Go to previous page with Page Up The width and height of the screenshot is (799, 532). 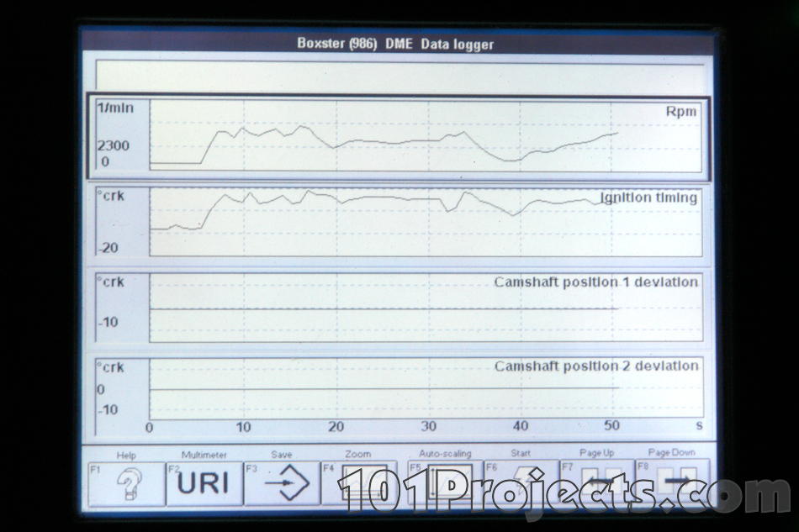[x=597, y=481]
